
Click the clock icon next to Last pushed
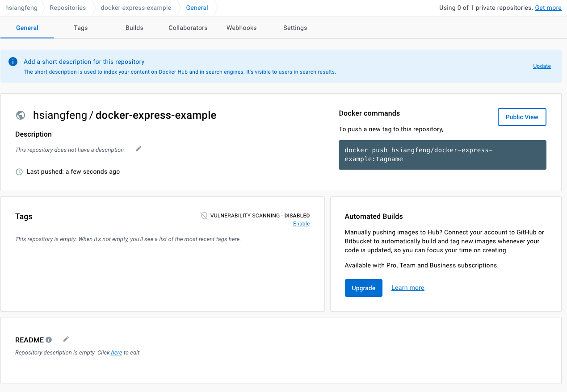coord(19,172)
